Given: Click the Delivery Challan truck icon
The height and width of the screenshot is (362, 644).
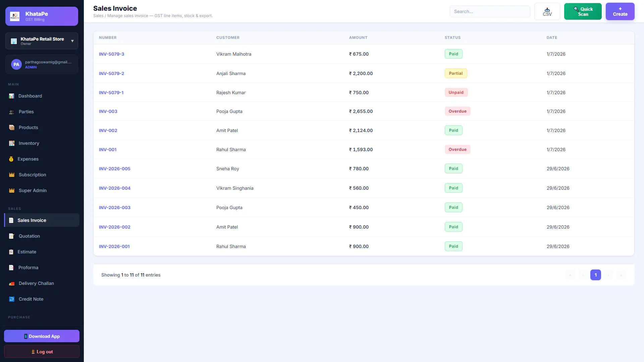Looking at the screenshot, I should tap(12, 283).
